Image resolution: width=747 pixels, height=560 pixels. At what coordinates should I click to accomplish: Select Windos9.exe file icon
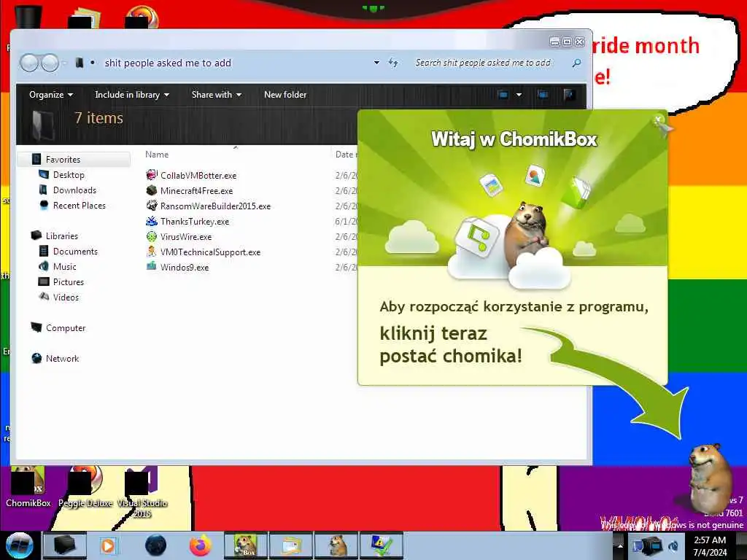[152, 267]
